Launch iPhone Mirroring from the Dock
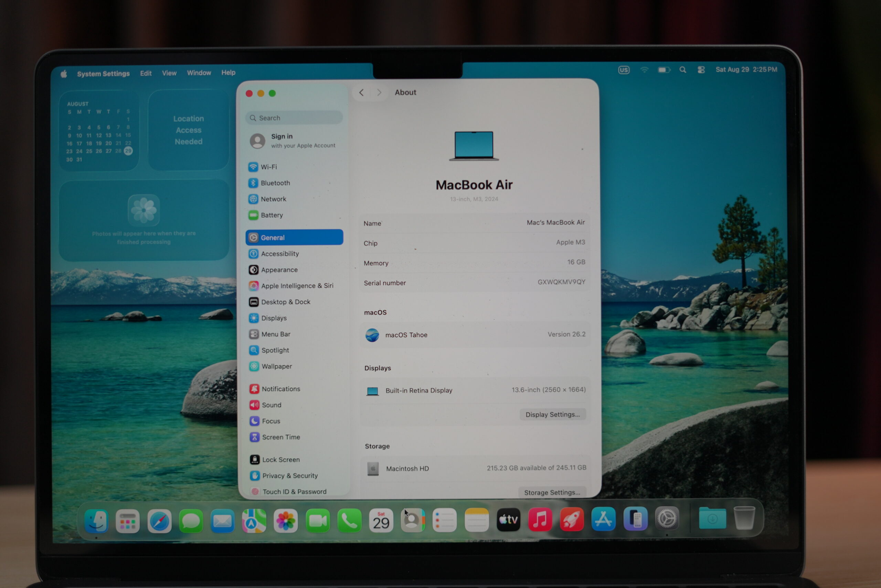881x588 pixels. click(x=635, y=519)
